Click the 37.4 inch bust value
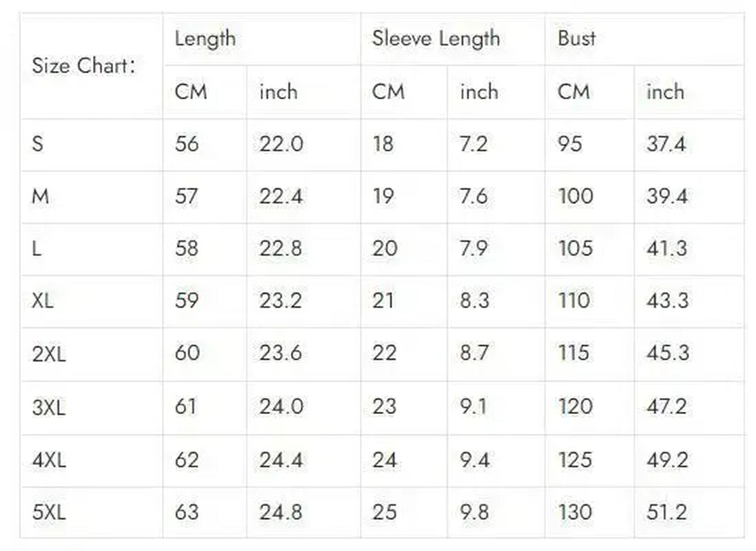 (666, 144)
